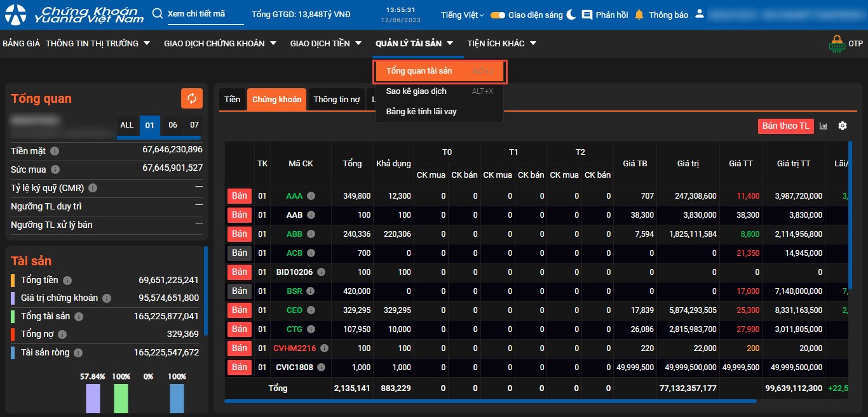Toggle the Giao diện sáng switch

pyautogui.click(x=498, y=15)
